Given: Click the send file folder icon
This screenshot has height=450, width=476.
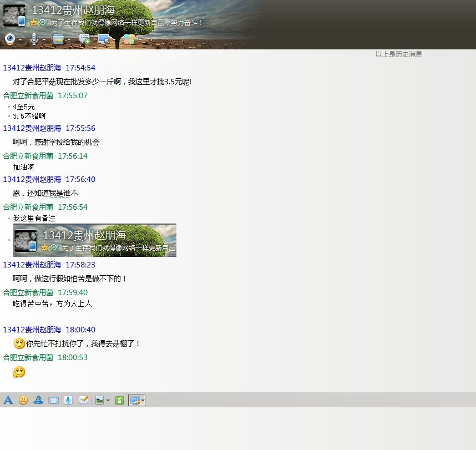Looking at the screenshot, I should tap(58, 39).
